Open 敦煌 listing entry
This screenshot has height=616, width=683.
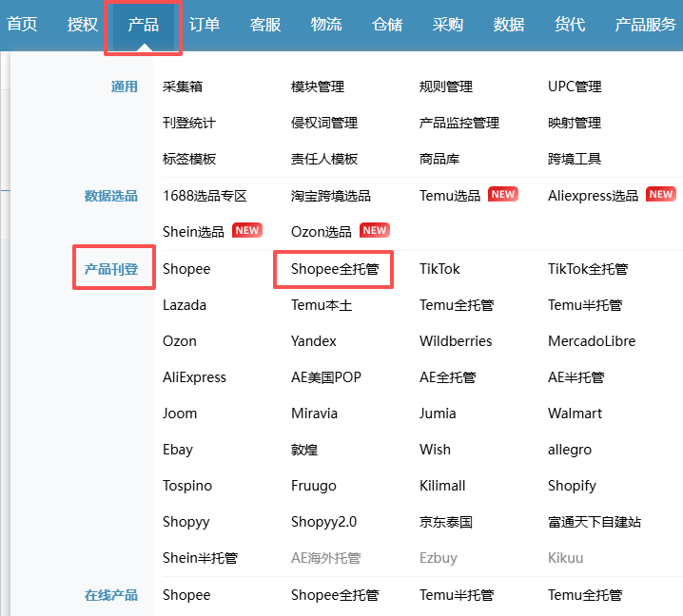304,450
